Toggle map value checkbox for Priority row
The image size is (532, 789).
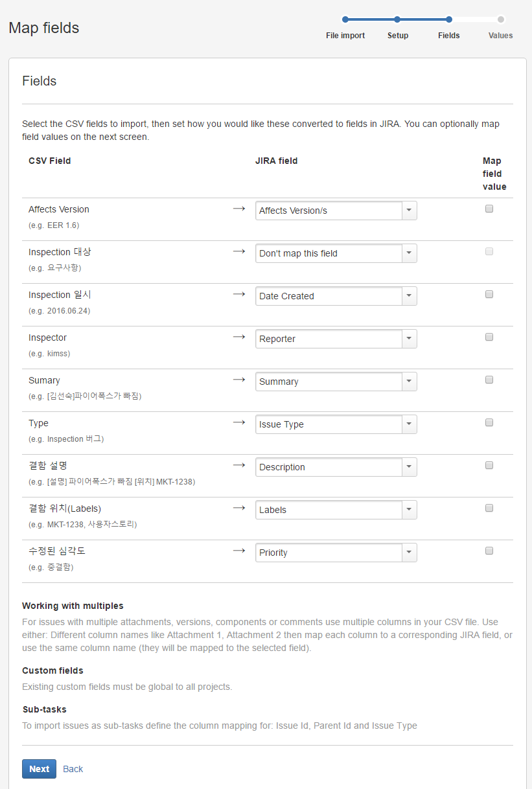pos(489,551)
